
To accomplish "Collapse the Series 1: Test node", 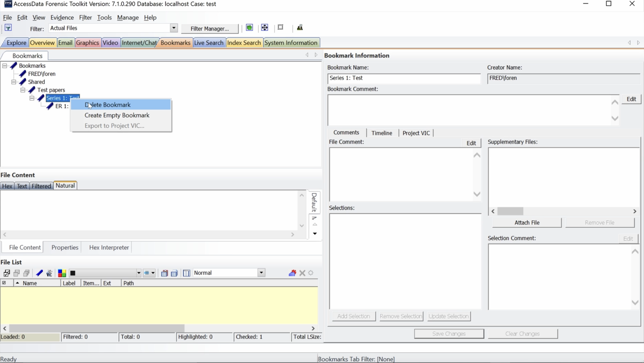I will [32, 98].
